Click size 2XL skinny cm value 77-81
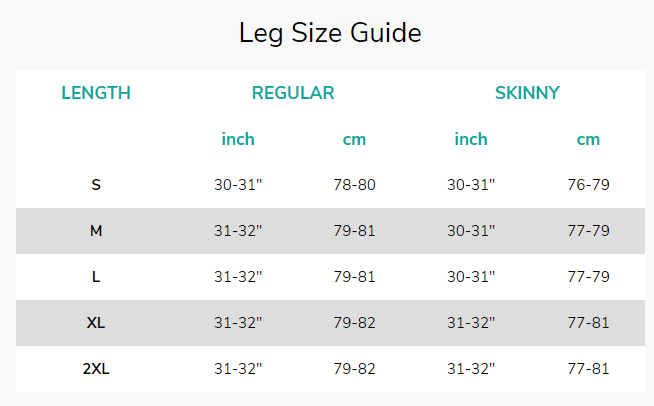Screen dimensions: 654x406 pyautogui.click(x=588, y=369)
